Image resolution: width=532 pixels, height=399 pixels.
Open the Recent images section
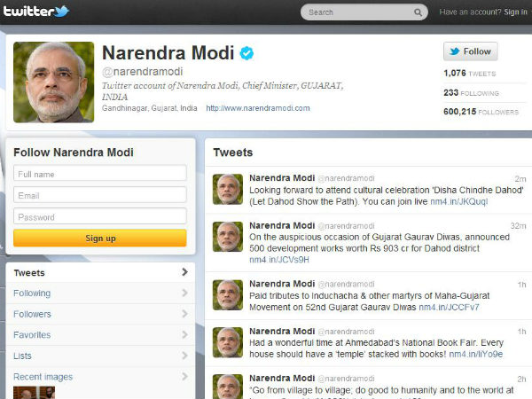[100, 377]
